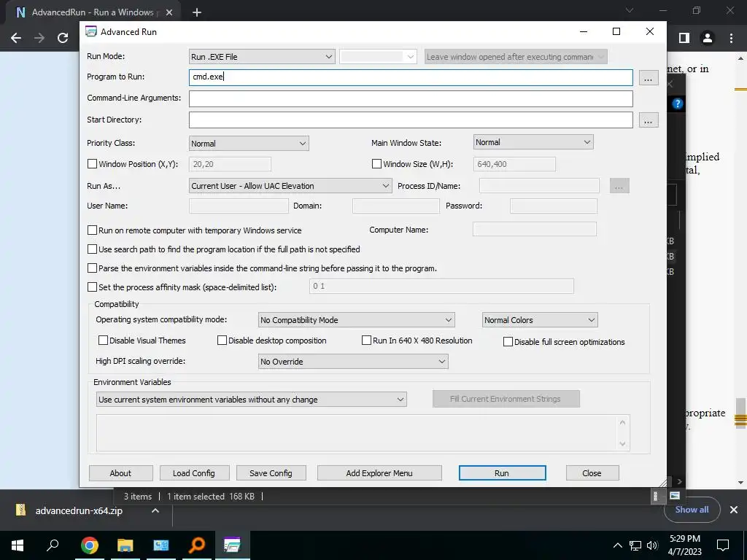Open High DPI scaling override dropdown
This screenshot has height=560, width=747.
point(353,362)
